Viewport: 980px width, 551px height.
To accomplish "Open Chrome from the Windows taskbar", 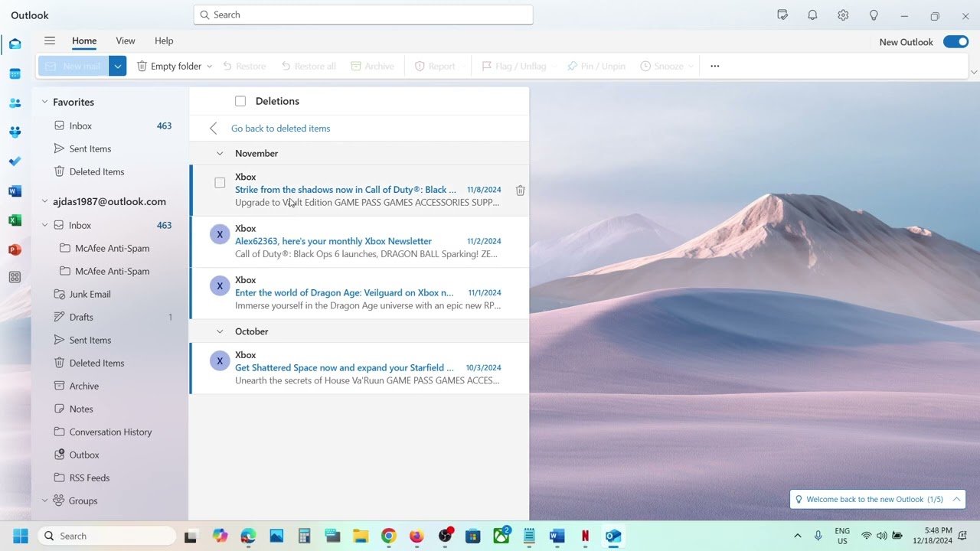I will click(389, 536).
